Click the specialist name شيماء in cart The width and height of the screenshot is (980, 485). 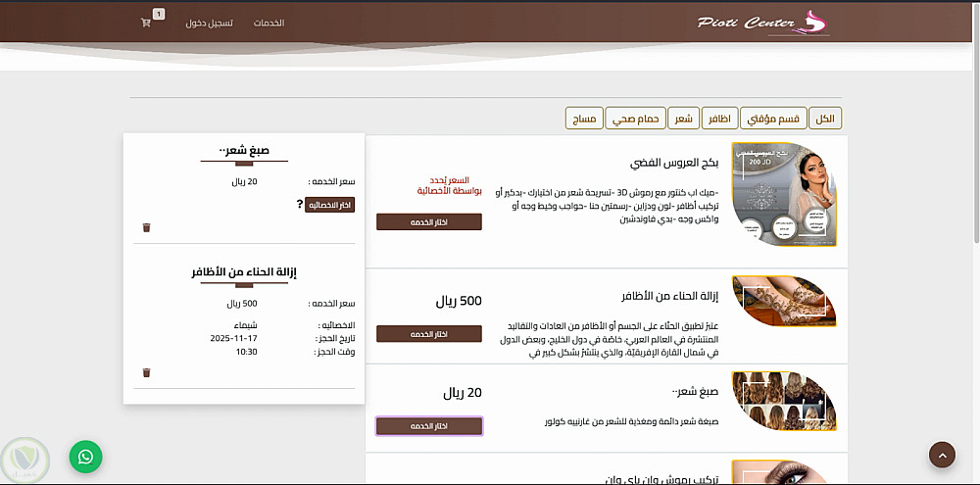tap(244, 325)
